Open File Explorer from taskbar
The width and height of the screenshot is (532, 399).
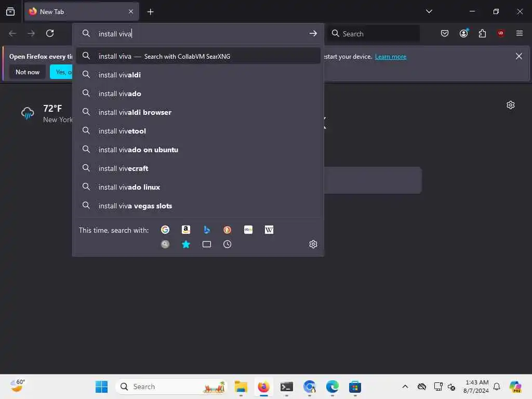[x=241, y=387]
